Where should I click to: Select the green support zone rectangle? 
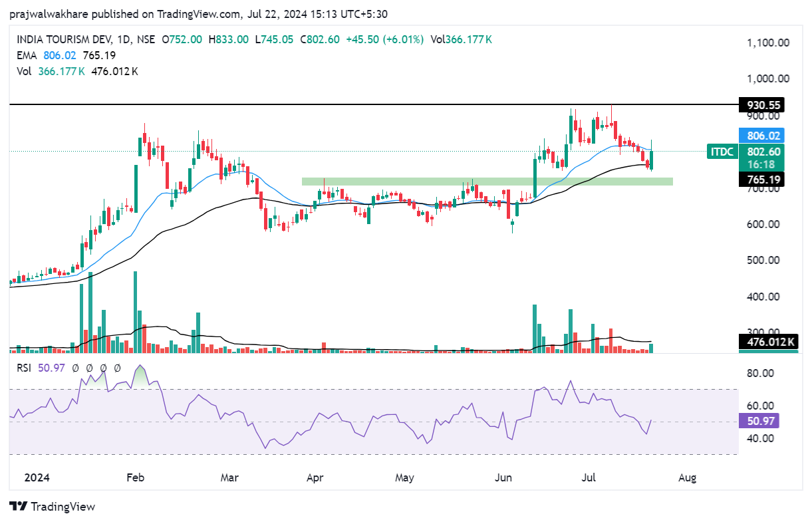(487, 181)
